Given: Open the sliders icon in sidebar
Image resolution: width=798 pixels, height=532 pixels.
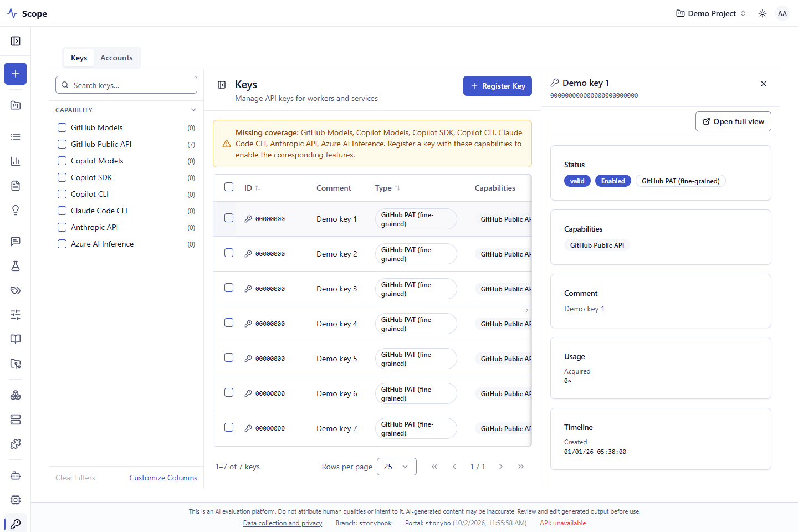Looking at the screenshot, I should click(x=16, y=315).
